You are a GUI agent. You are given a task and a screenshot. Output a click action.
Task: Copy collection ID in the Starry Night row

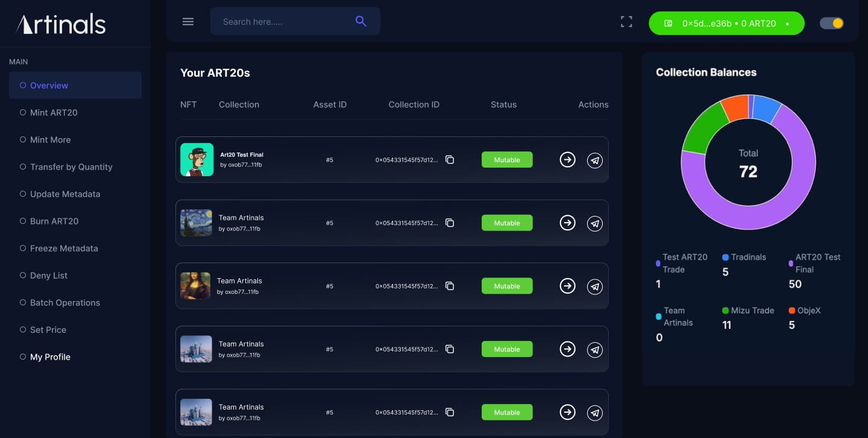pyautogui.click(x=450, y=223)
